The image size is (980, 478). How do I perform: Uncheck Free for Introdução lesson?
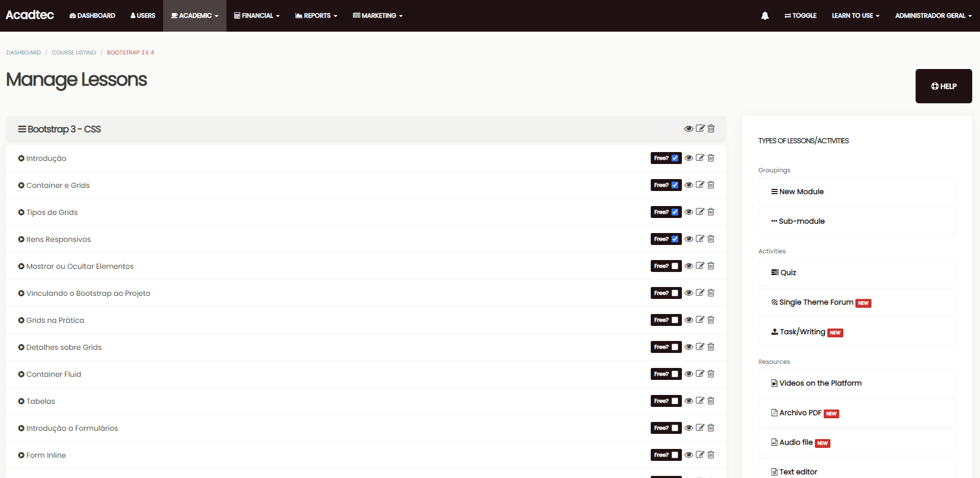point(675,158)
